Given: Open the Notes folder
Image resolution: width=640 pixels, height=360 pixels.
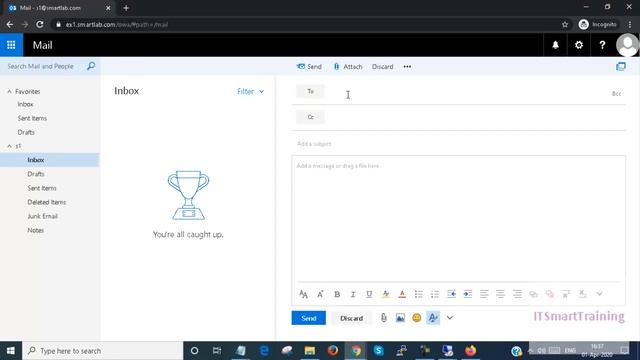Looking at the screenshot, I should coord(36,230).
